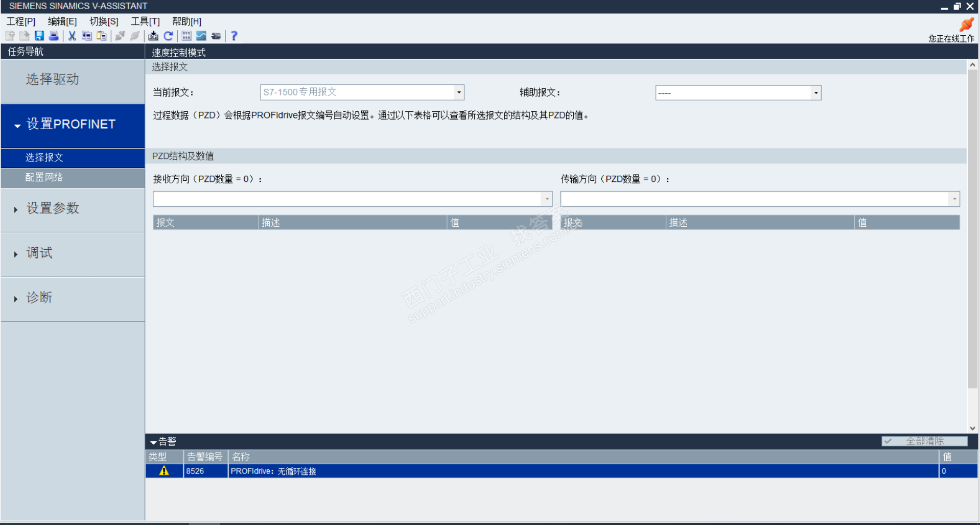Open the parameter list table icon
The image size is (980, 525).
[186, 36]
